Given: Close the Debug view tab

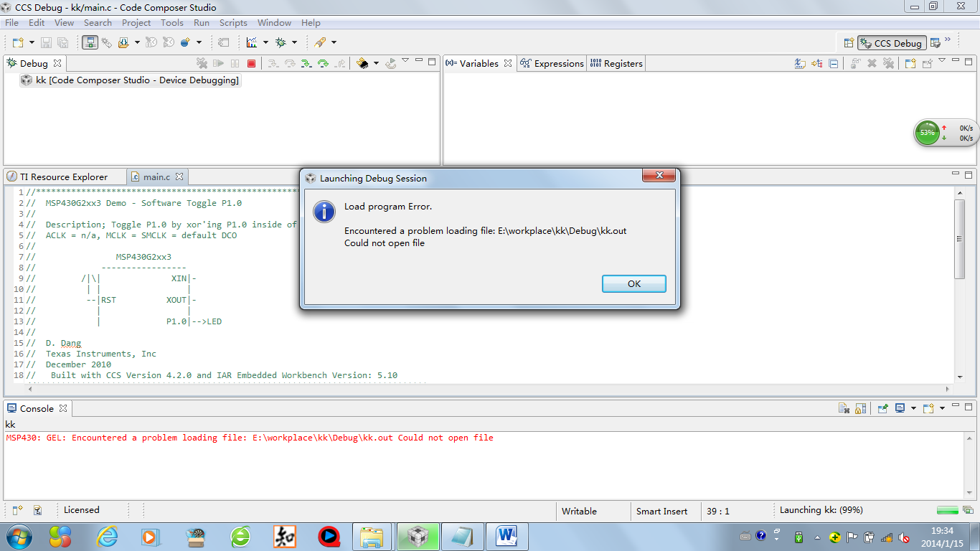Looking at the screenshot, I should (57, 63).
